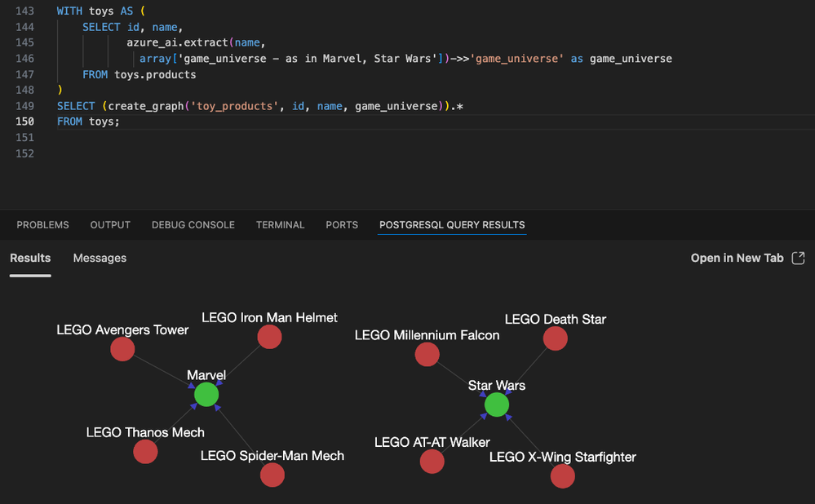Screen dimensions: 815x504
Task: Show the PORTS panel tab
Action: [342, 225]
